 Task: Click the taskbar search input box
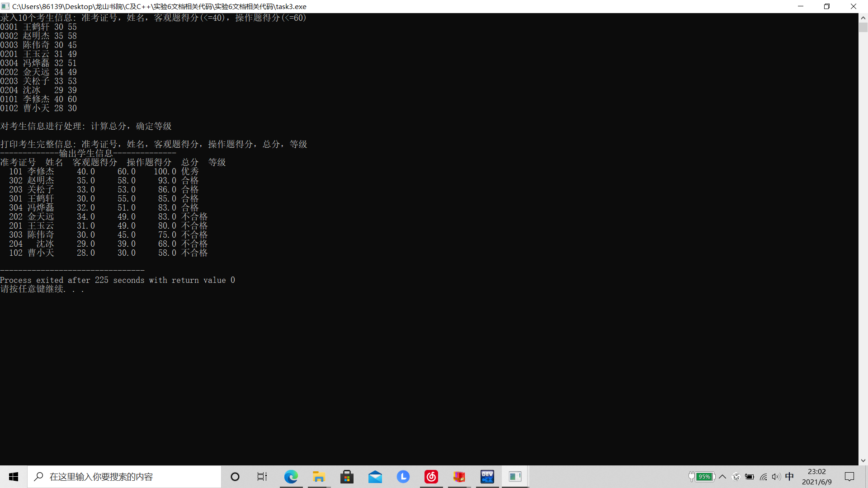(124, 477)
